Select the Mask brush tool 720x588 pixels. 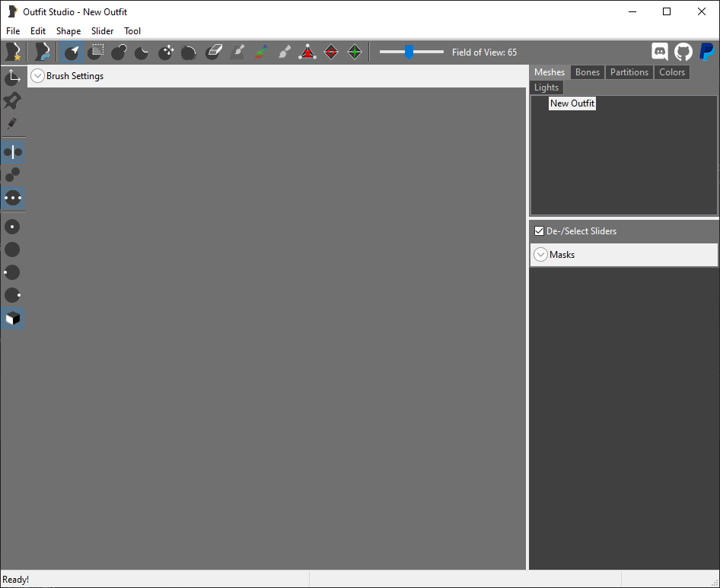pos(95,52)
